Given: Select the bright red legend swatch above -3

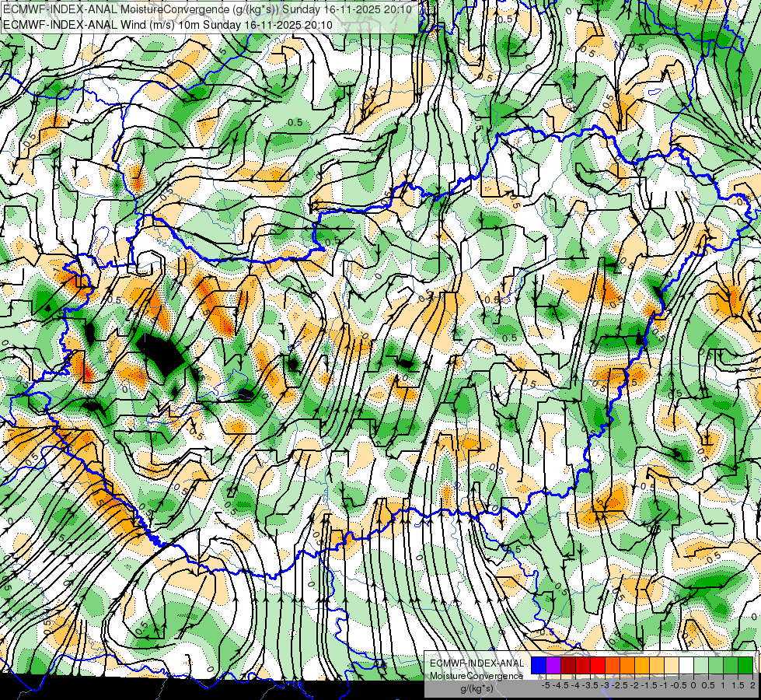Looking at the screenshot, I should [x=598, y=665].
